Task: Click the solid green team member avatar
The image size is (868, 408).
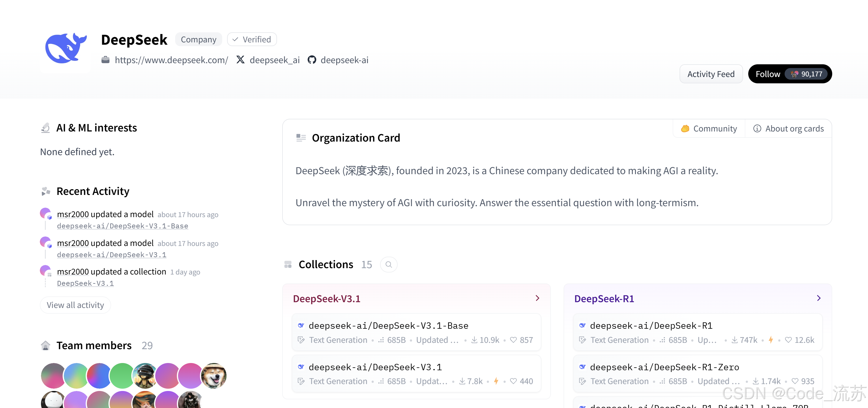Action: coord(122,375)
